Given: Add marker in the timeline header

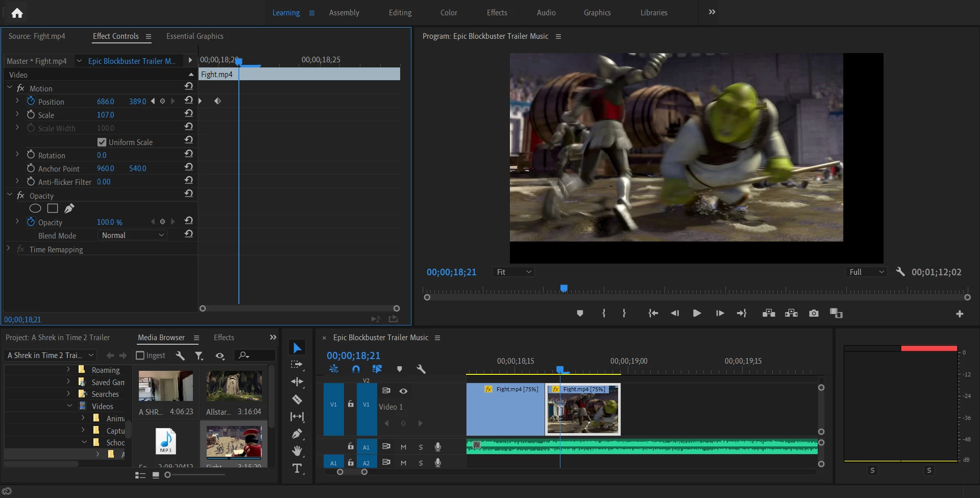Looking at the screenshot, I should tap(400, 369).
